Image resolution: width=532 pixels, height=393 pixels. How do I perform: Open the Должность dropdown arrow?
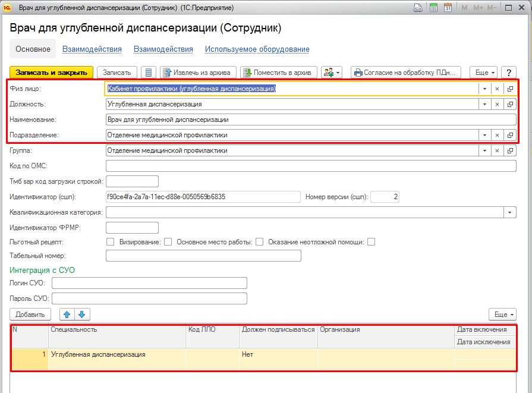pyautogui.click(x=484, y=104)
